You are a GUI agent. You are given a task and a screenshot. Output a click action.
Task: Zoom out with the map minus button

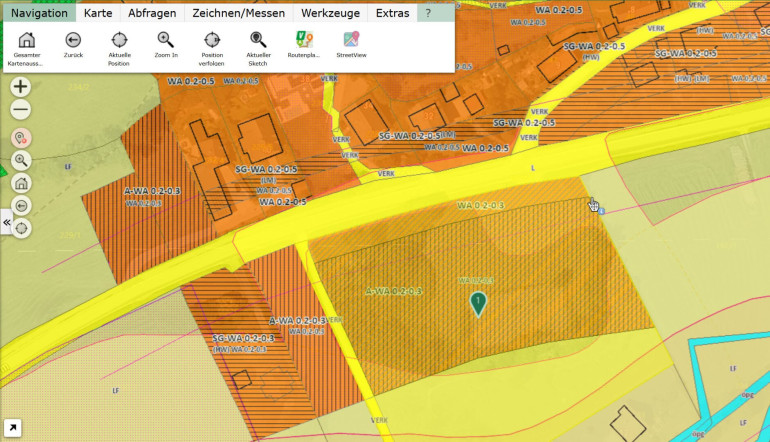click(21, 110)
